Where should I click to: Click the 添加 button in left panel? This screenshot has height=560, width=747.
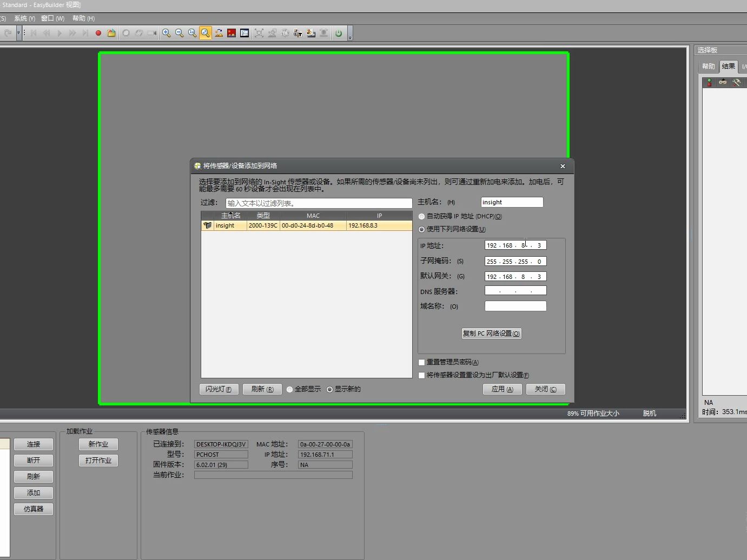tap(34, 493)
